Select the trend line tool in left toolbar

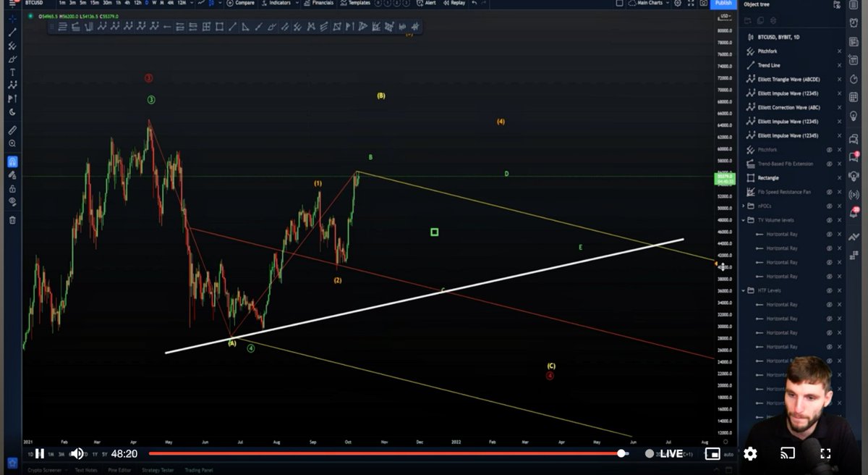click(x=12, y=33)
